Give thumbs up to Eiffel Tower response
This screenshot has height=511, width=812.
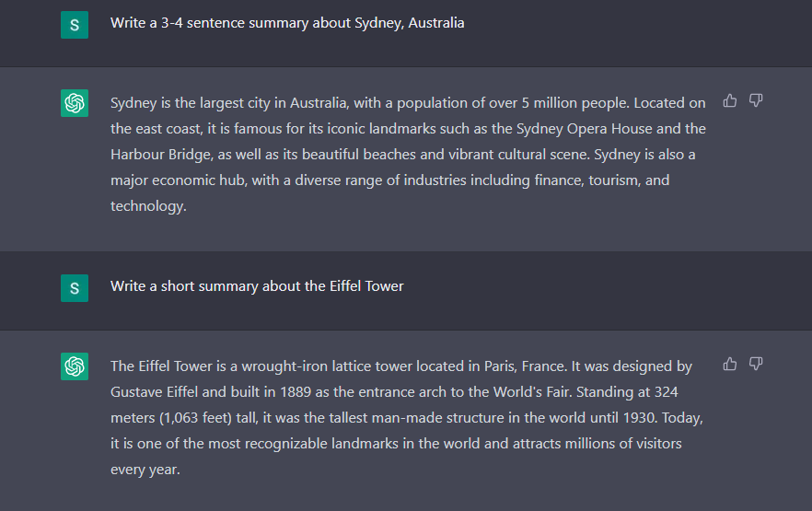coord(730,364)
